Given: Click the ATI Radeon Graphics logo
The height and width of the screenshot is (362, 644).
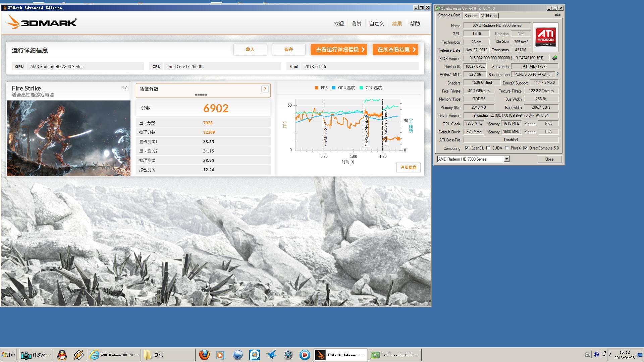Looking at the screenshot, I should pos(546,37).
